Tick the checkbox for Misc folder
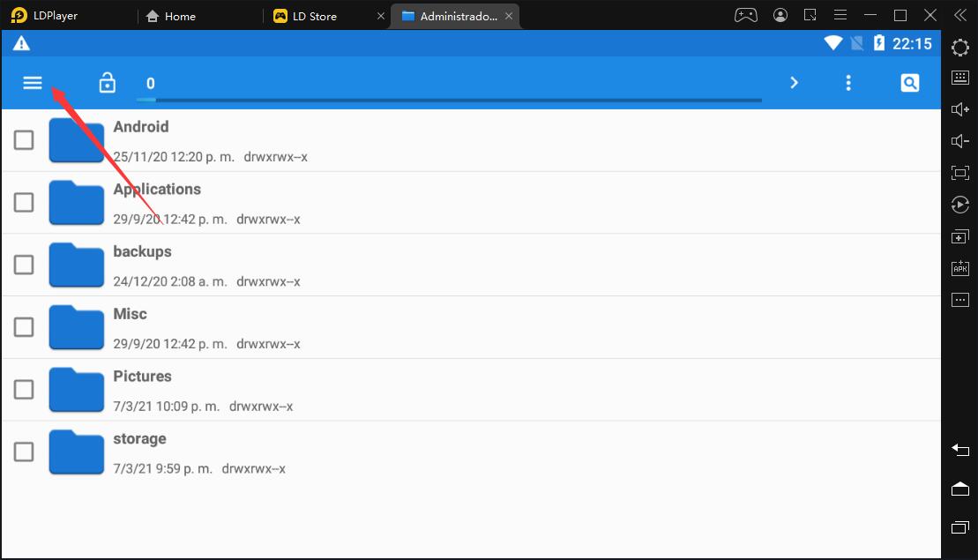The height and width of the screenshot is (560, 978). click(x=24, y=327)
